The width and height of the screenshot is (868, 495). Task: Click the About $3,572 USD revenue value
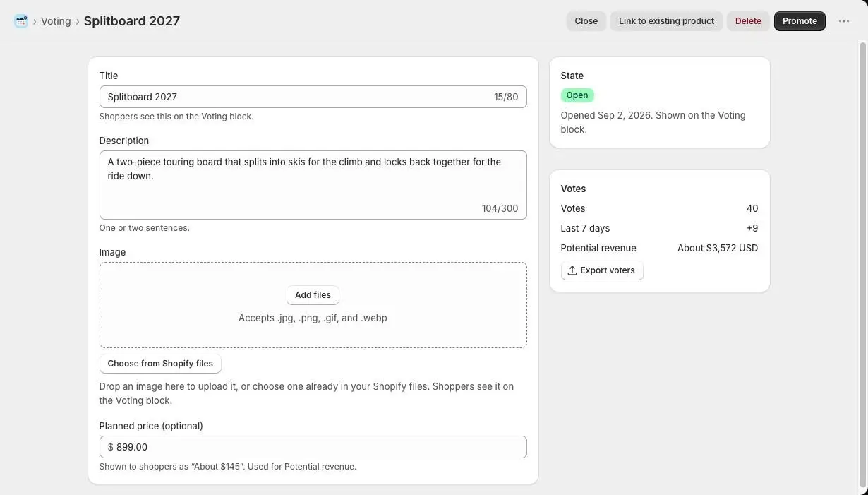[x=718, y=248]
